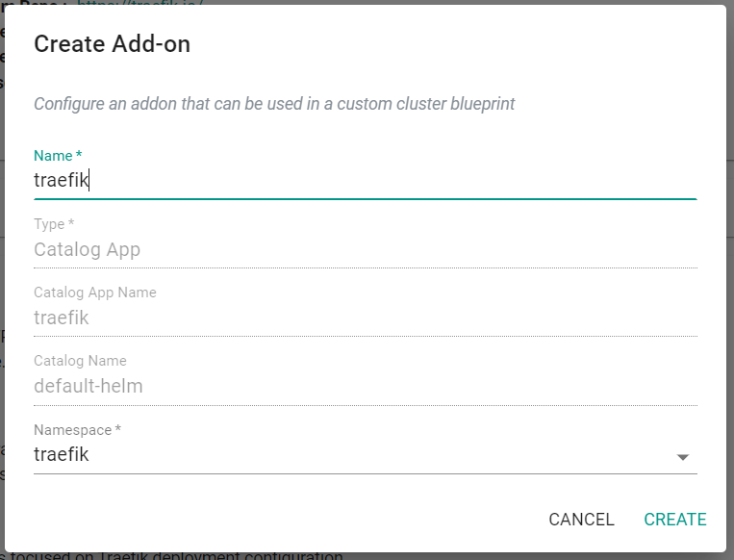Click the Name field label
Viewport: 734px width, 560px height.
(58, 156)
